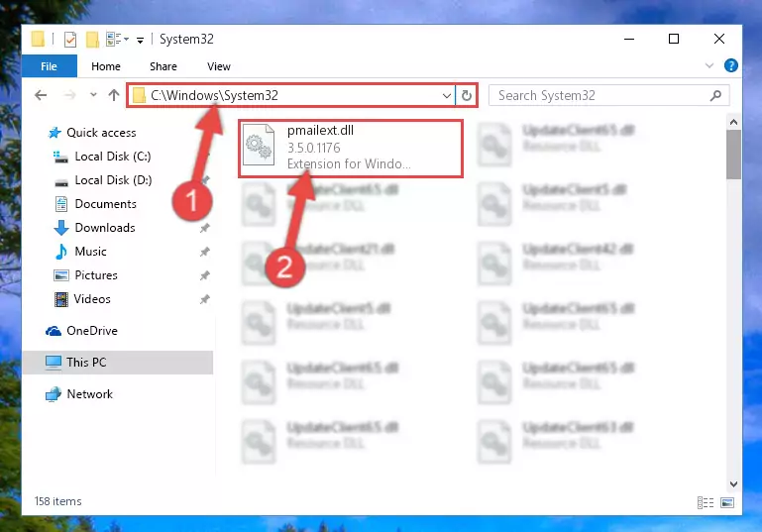Open Downloads in navigation pane

pyautogui.click(x=94, y=228)
